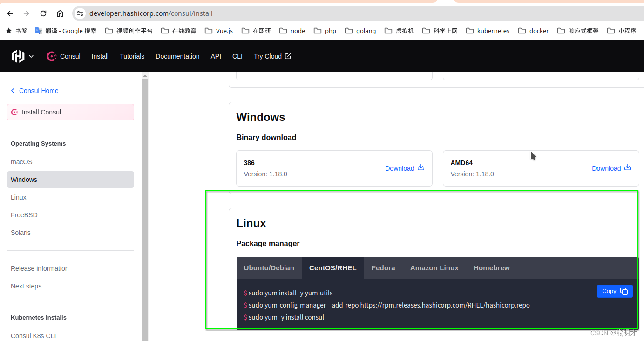Click the 'sudo yum -y install consul' line
Image resolution: width=644 pixels, height=341 pixels.
coord(284,317)
